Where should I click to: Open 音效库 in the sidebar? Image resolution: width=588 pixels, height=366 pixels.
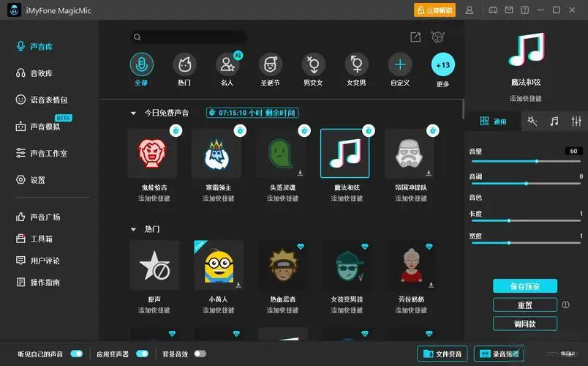pos(40,73)
